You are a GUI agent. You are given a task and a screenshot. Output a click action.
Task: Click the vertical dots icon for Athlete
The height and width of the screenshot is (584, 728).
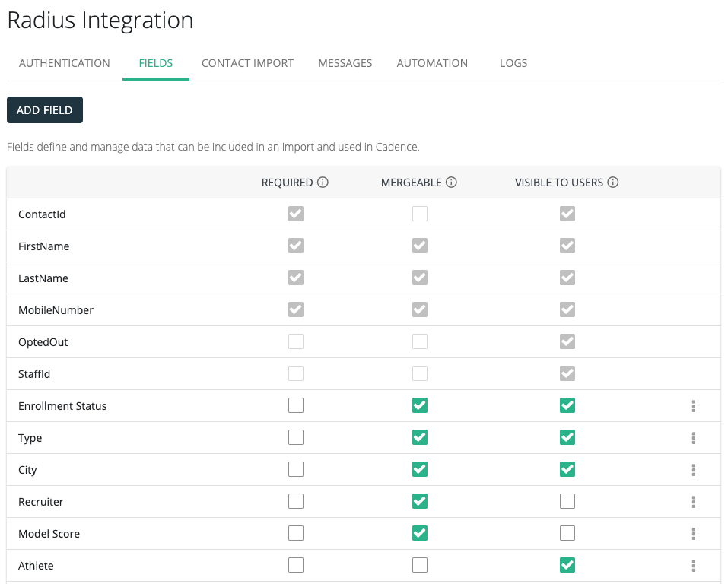(694, 566)
